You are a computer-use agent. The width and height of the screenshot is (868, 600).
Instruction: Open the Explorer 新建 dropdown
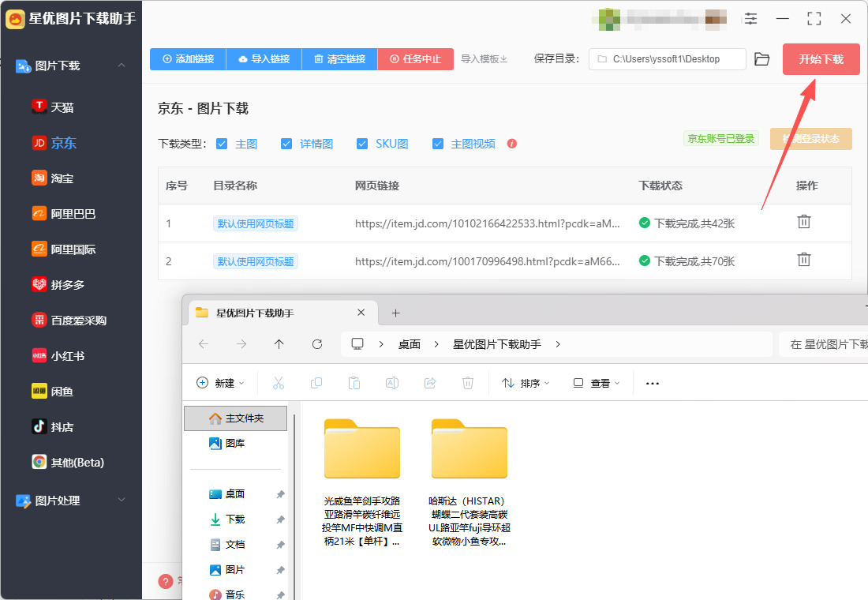point(220,383)
